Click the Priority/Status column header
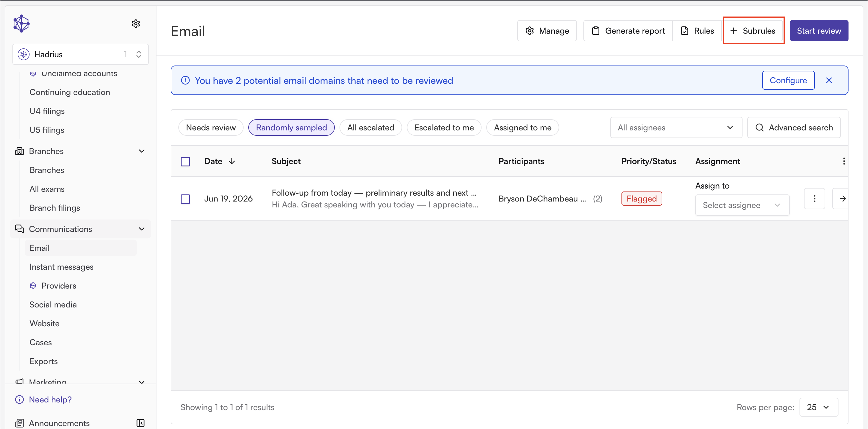 click(649, 161)
